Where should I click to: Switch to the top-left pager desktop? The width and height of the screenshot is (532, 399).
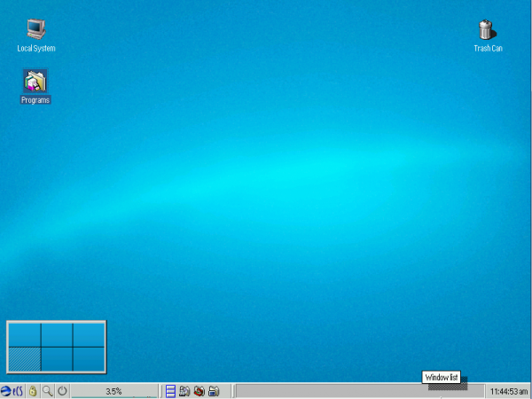[25, 334]
